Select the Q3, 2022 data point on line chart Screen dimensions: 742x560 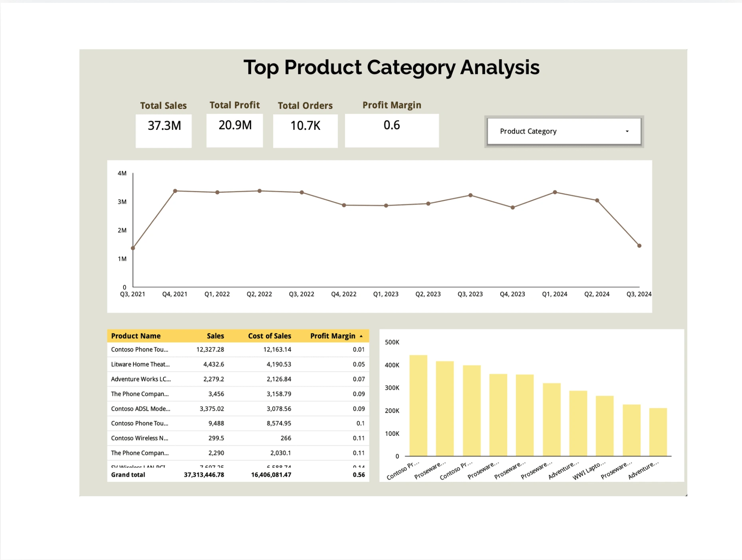(x=302, y=193)
